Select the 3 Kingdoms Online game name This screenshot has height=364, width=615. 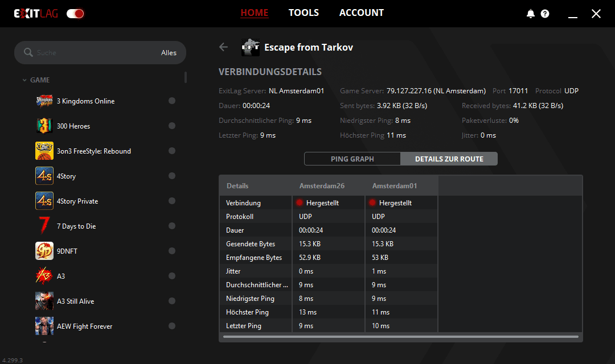point(85,101)
